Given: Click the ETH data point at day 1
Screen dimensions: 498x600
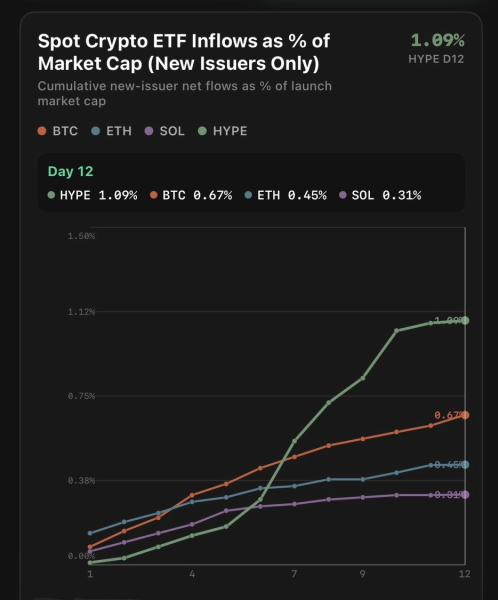Looking at the screenshot, I should (x=90, y=533).
